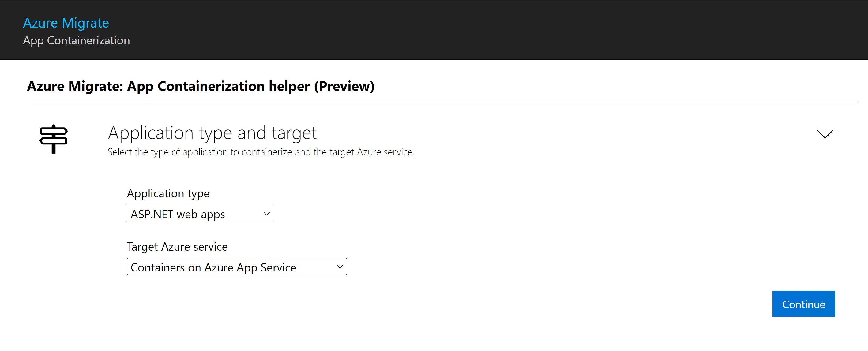Image resolution: width=868 pixels, height=351 pixels.
Task: Open the Application type dropdown showing ASP.NET web apps
Action: 200,214
